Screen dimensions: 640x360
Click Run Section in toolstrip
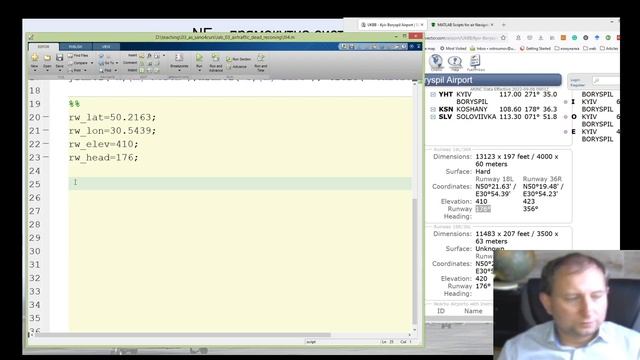click(239, 59)
